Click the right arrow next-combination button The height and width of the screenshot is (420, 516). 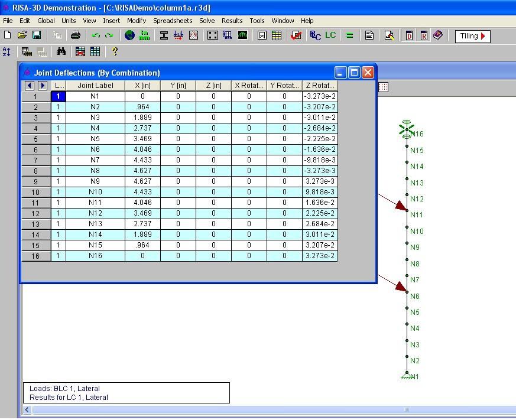42,86
